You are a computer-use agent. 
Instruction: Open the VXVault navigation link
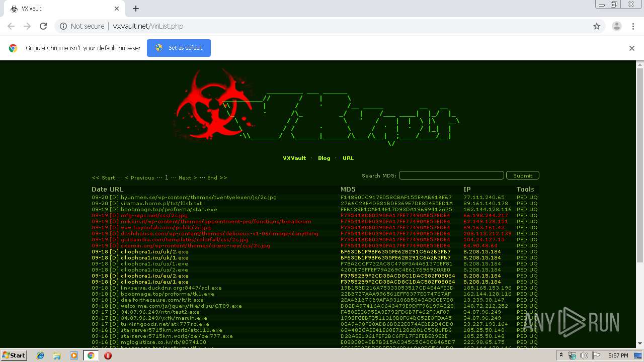point(294,158)
